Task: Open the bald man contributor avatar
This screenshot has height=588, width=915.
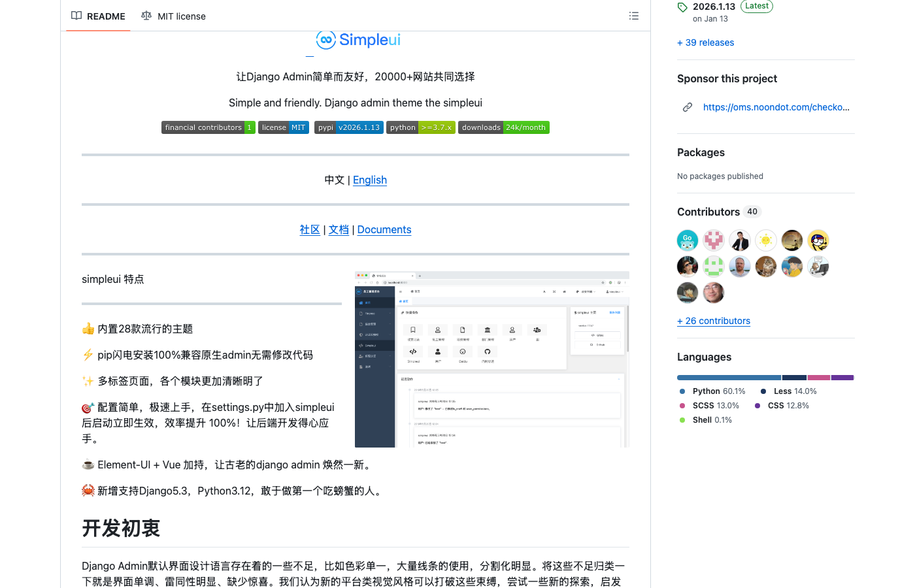Action: tap(740, 267)
